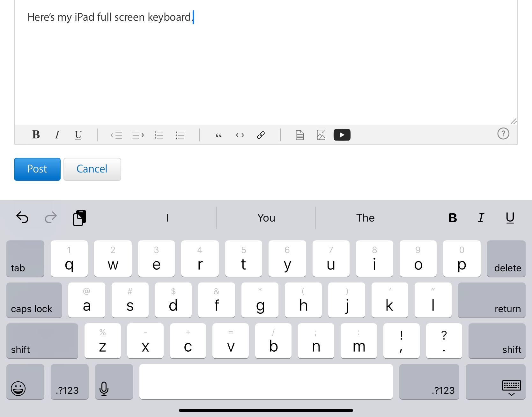The image size is (532, 417).
Task: Insert a blockquote
Action: [218, 135]
